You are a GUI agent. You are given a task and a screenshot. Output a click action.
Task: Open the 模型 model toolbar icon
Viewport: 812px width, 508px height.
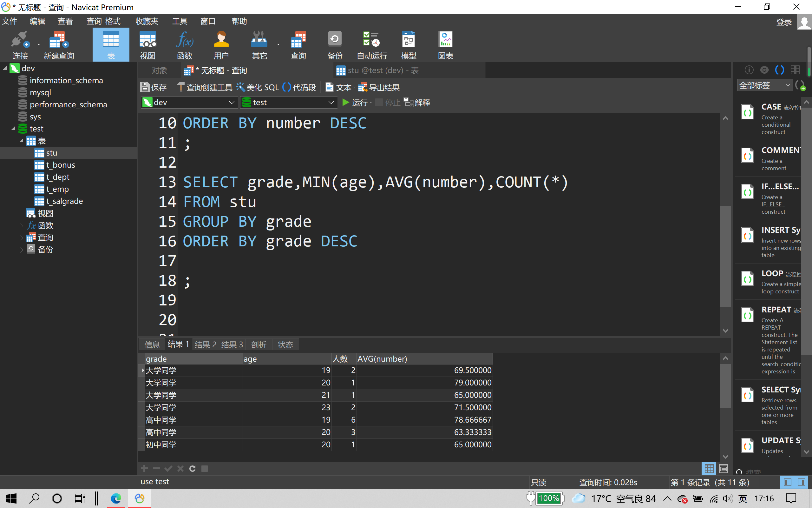pos(409,45)
